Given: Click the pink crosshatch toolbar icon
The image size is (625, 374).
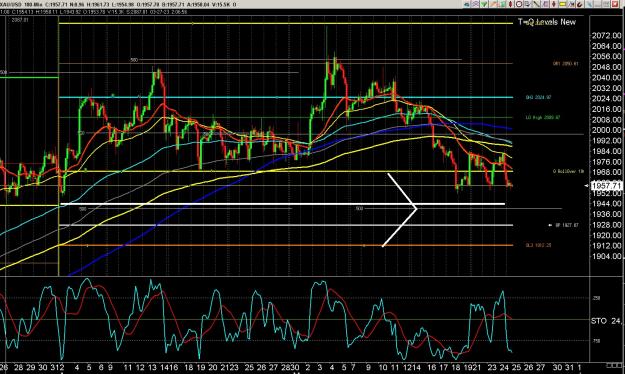Looking at the screenshot, I should point(476,4).
